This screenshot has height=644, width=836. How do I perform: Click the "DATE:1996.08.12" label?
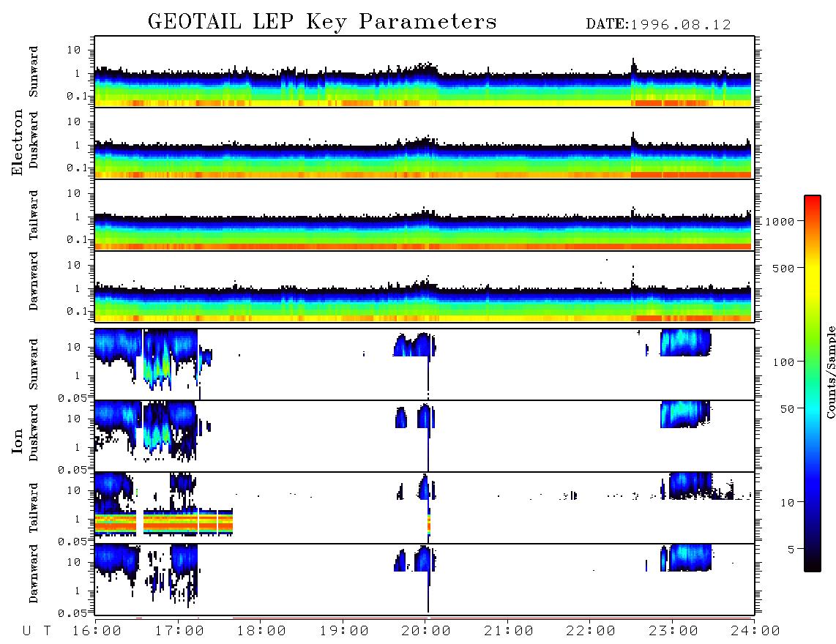point(658,25)
